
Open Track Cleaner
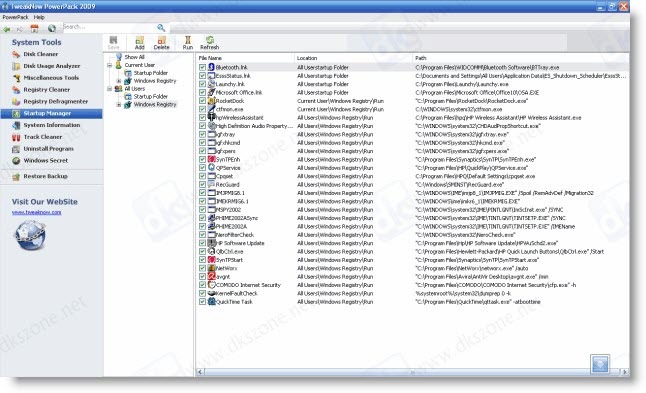42,137
